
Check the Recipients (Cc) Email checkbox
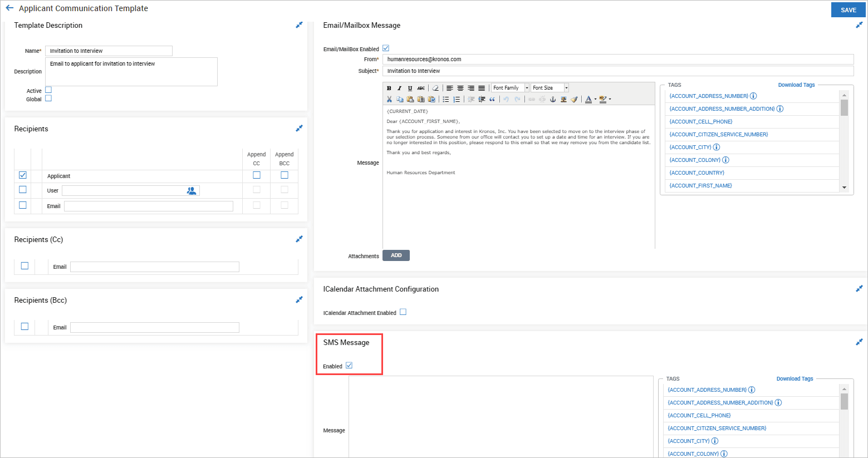(x=24, y=266)
